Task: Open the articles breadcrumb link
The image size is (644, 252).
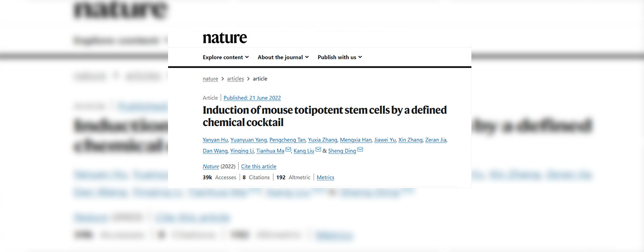Action: (x=235, y=79)
